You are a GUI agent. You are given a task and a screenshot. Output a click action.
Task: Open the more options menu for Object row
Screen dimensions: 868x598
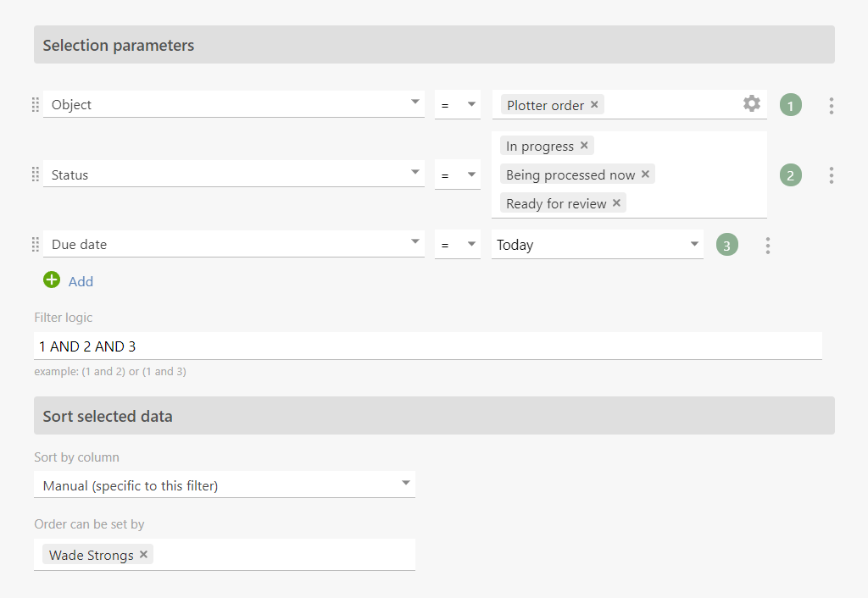pos(831,106)
